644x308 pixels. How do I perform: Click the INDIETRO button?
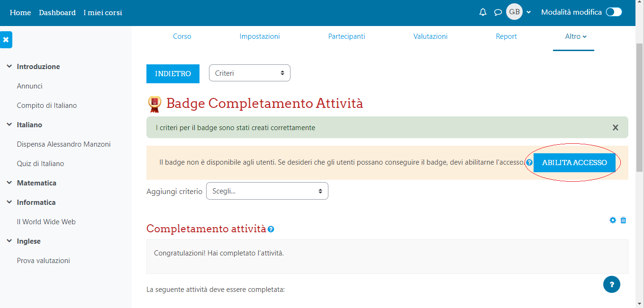coord(173,74)
